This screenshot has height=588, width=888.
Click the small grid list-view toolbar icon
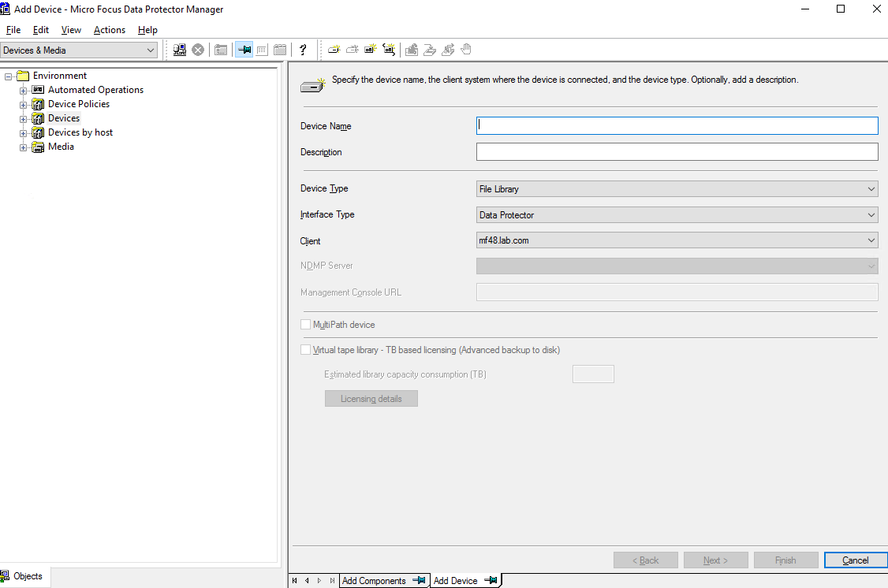pyautogui.click(x=262, y=50)
